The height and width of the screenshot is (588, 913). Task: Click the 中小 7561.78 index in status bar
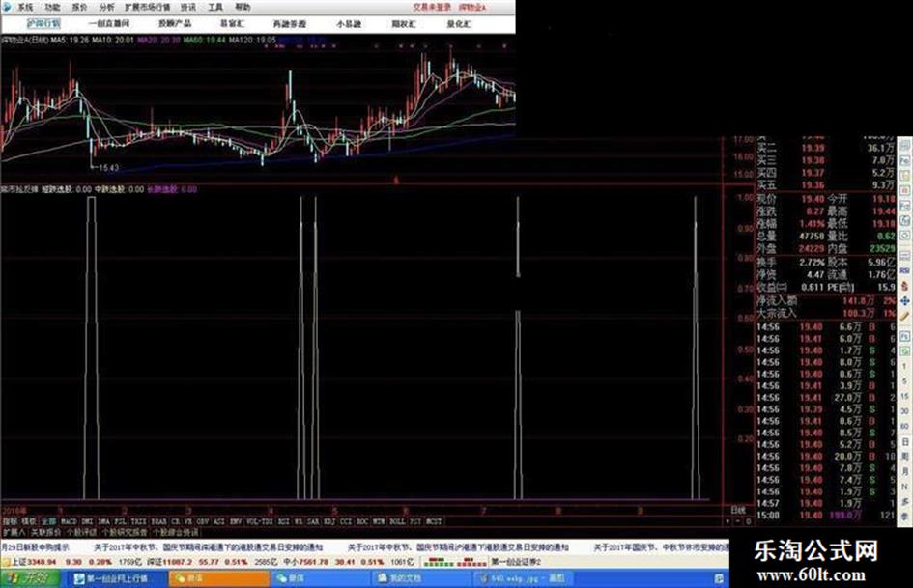(303, 562)
